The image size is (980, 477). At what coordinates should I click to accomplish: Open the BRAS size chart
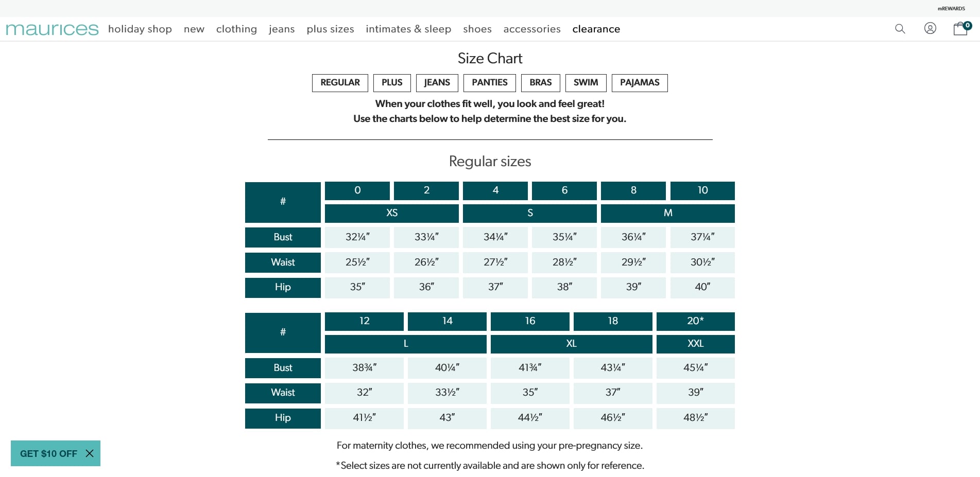point(540,83)
